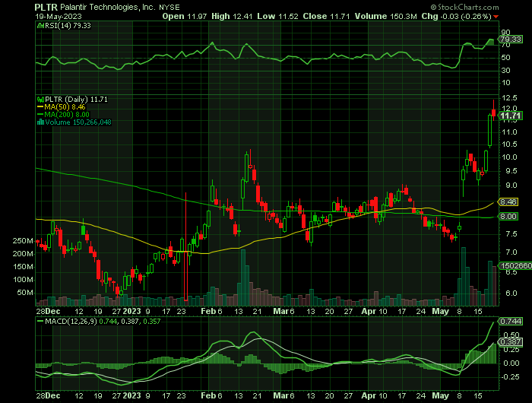
Task: Click the 0.387 MACD signal axis tag
Action: coord(511,342)
